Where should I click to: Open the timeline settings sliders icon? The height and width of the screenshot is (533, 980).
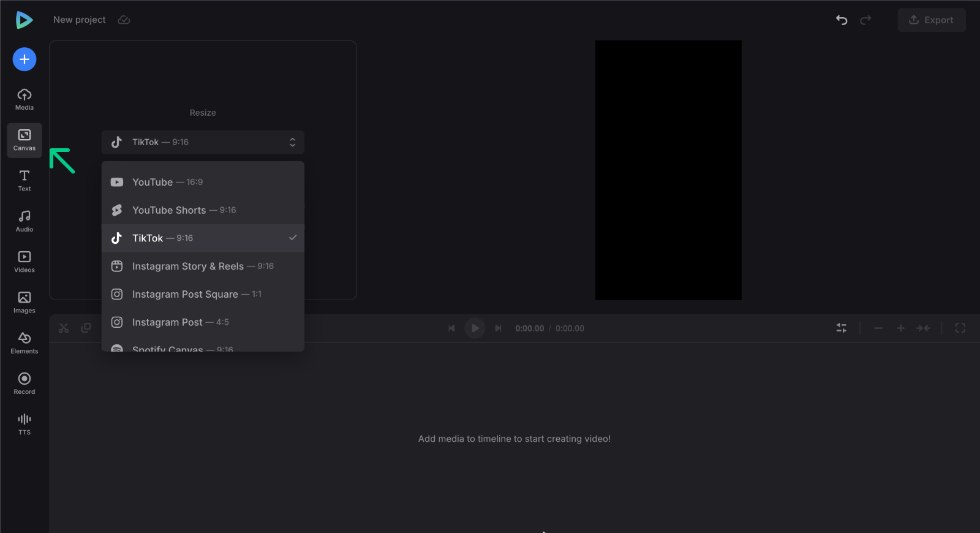[x=842, y=328]
